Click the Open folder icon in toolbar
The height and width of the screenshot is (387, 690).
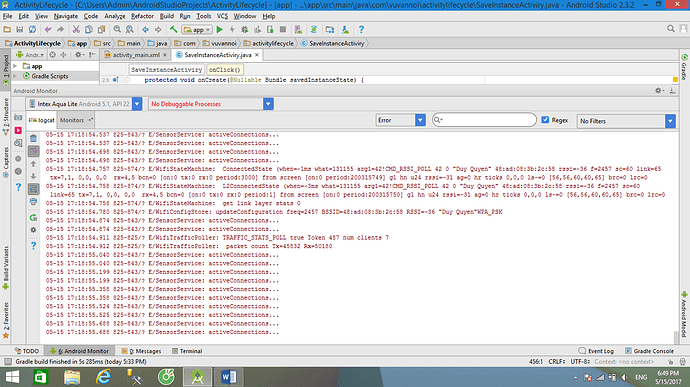click(7, 29)
